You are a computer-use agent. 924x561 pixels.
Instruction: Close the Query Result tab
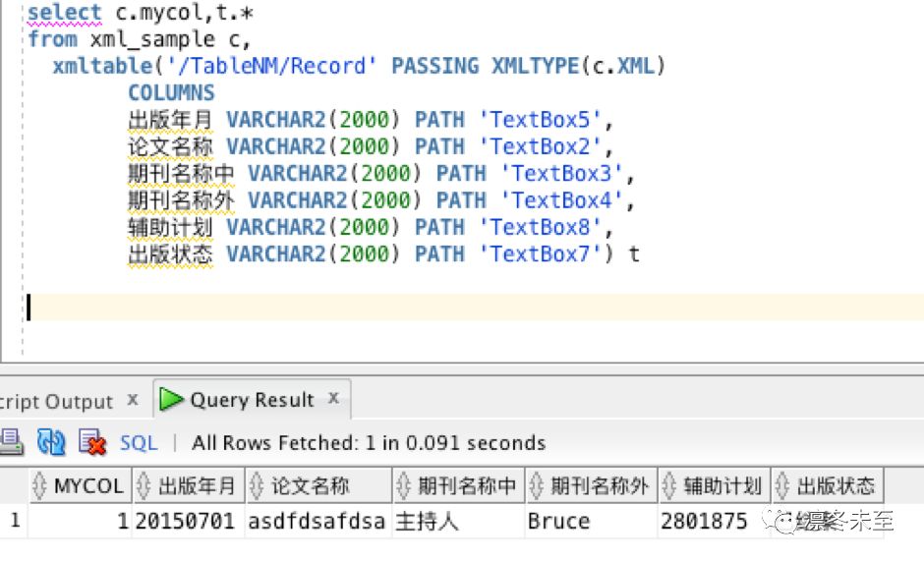click(x=333, y=398)
